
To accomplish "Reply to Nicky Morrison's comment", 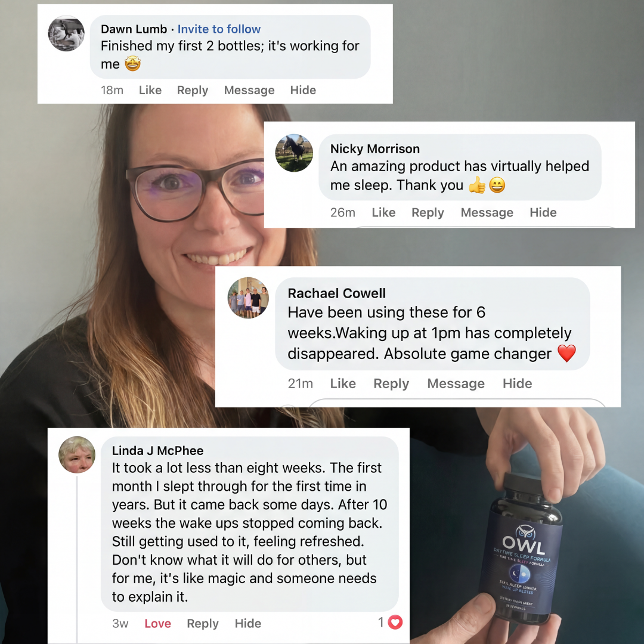I will 428,213.
